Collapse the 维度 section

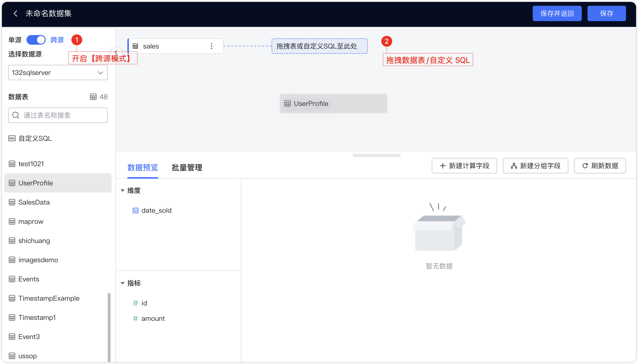point(123,191)
